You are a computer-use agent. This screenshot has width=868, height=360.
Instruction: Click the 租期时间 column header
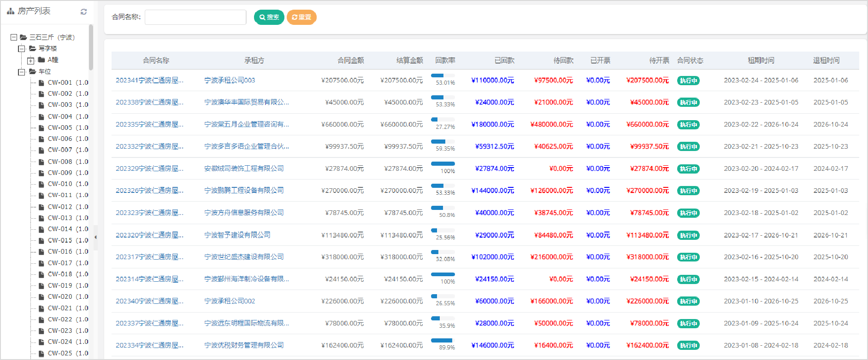click(761, 61)
